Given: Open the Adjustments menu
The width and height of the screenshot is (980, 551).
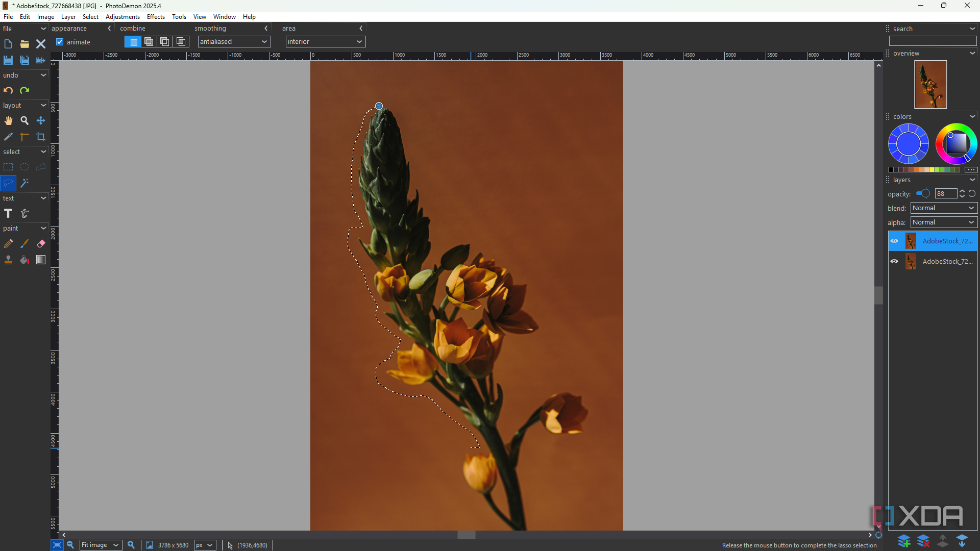Looking at the screenshot, I should tap(122, 17).
